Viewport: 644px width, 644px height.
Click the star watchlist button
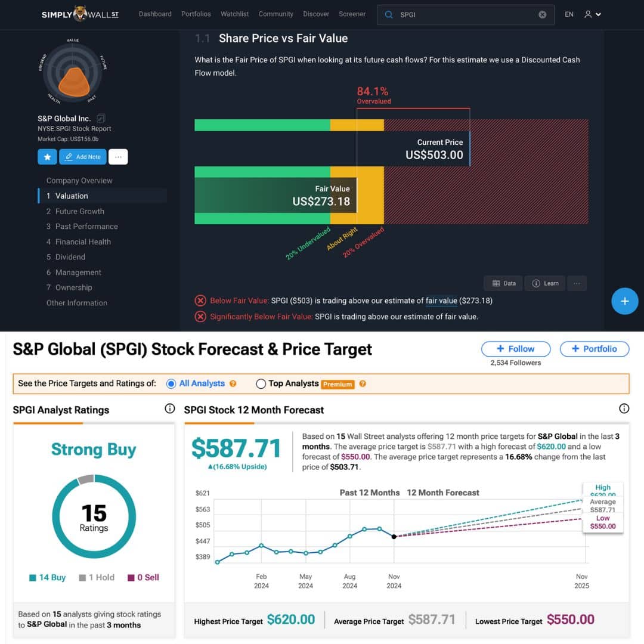47,157
